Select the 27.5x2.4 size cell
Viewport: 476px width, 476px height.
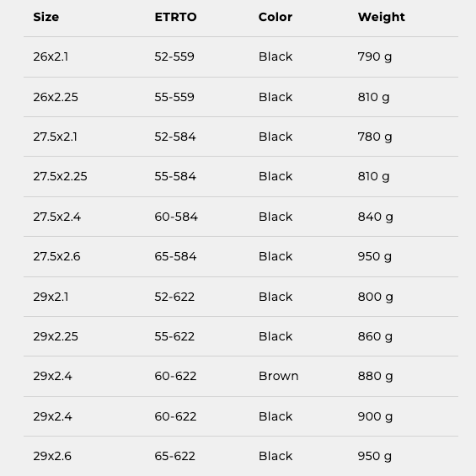57,217
